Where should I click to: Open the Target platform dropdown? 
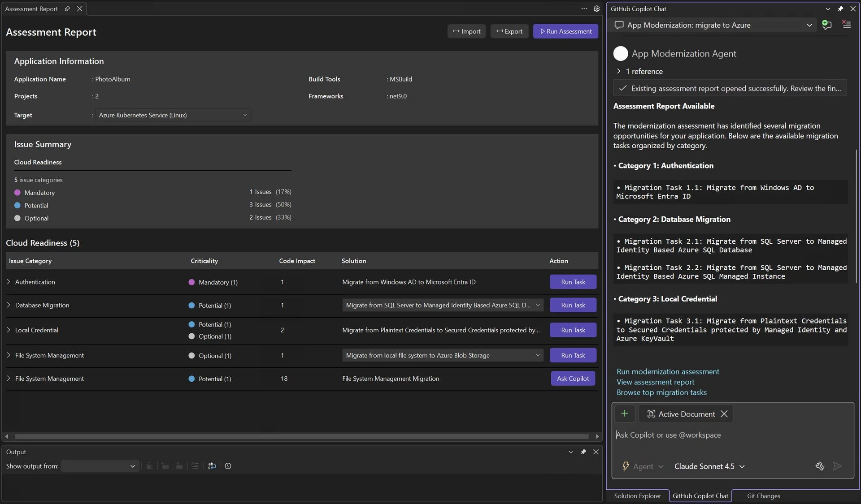tap(173, 115)
